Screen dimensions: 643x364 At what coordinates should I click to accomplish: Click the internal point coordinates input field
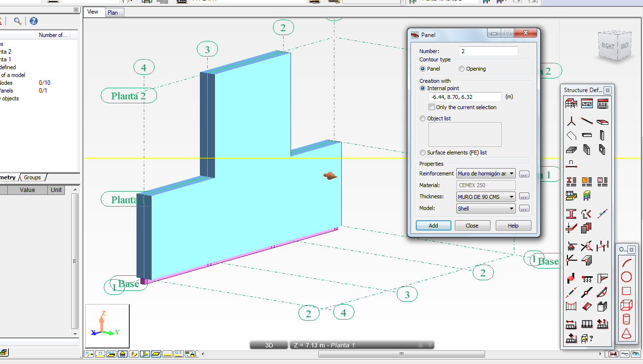464,96
